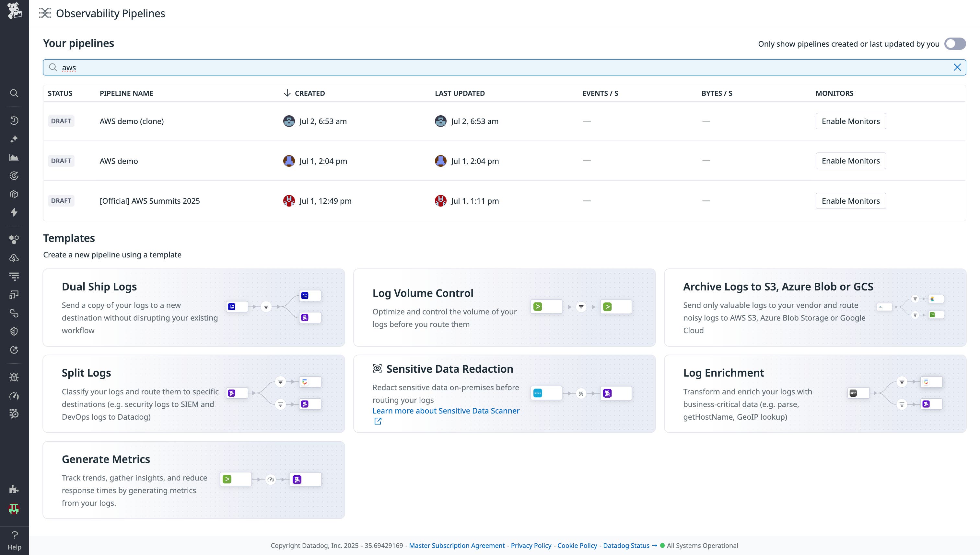Select the [Official] AWS Summits 2025 pipeline
The width and height of the screenshot is (980, 555).
point(150,201)
